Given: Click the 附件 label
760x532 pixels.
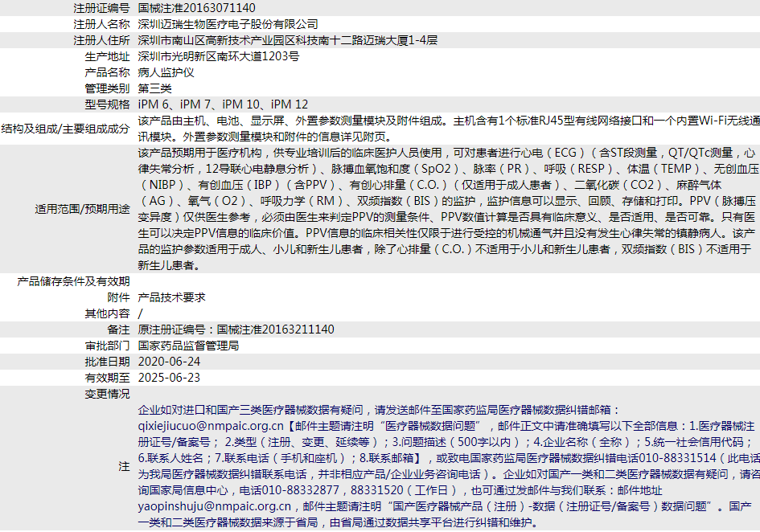Looking at the screenshot, I should coord(119,297).
